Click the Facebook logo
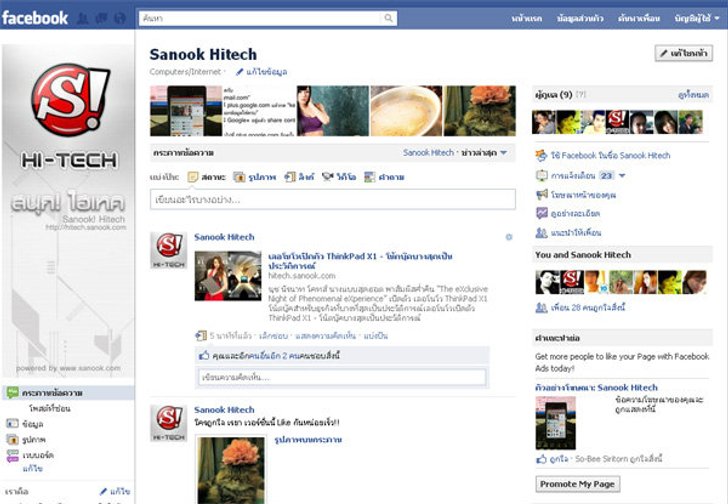The width and height of the screenshot is (728, 504). coord(35,18)
